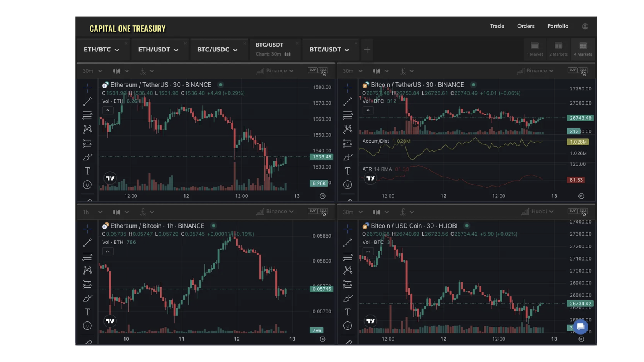Select the crosshair tool in Bitcoin/TetherUS chart
This screenshot has height=362, width=644.
[348, 87]
